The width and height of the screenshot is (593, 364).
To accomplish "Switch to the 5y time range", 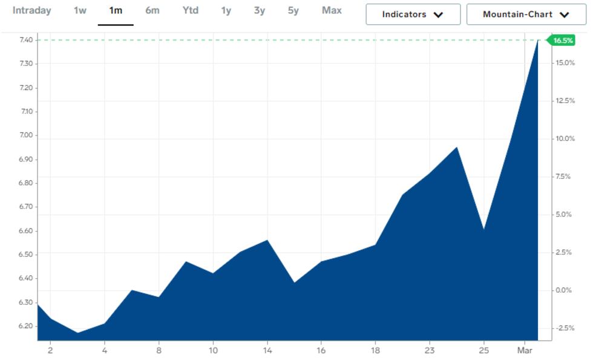I will coord(293,11).
